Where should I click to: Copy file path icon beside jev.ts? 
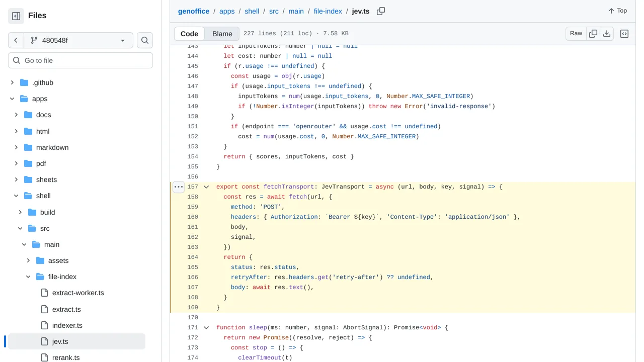point(381,11)
